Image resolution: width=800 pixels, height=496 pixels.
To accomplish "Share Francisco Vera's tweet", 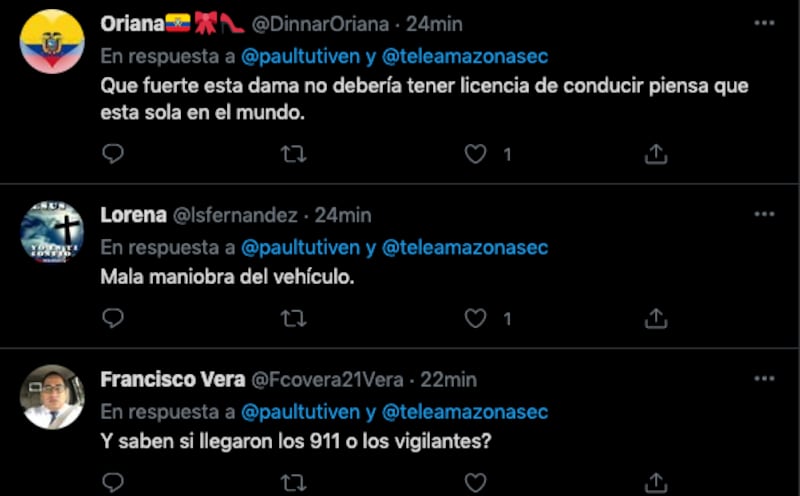I will (x=656, y=482).
